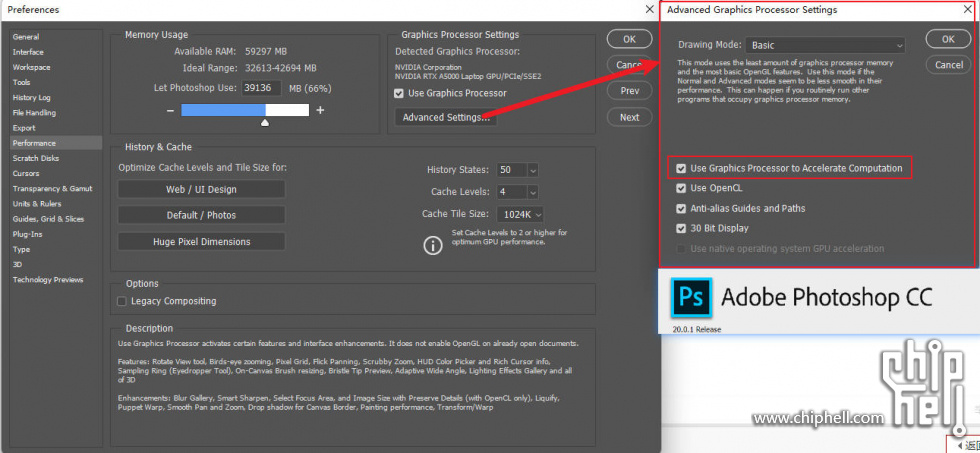This screenshot has height=453, width=980.
Task: Open Guides, Grid & Slices preferences
Action: [x=48, y=219]
